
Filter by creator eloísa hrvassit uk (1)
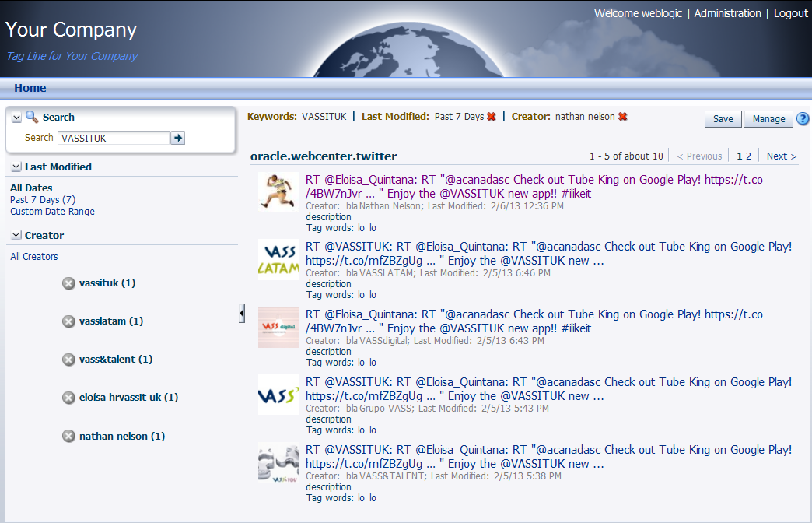(x=128, y=397)
